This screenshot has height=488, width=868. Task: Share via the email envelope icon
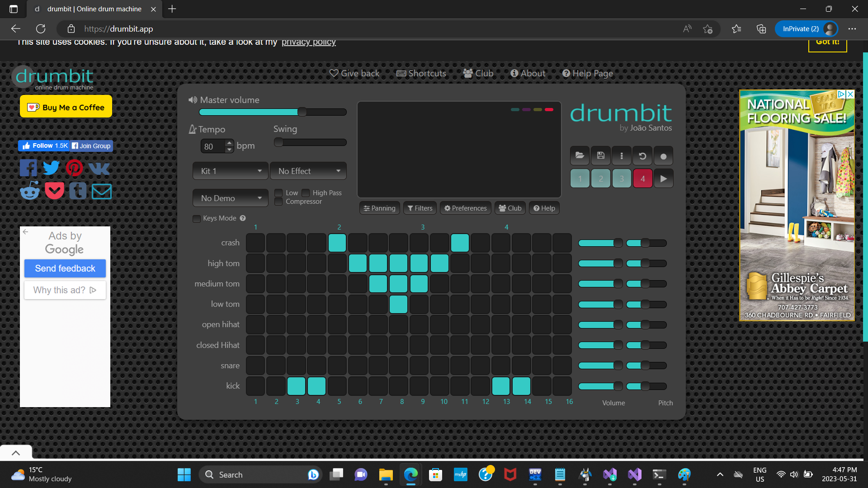(102, 191)
